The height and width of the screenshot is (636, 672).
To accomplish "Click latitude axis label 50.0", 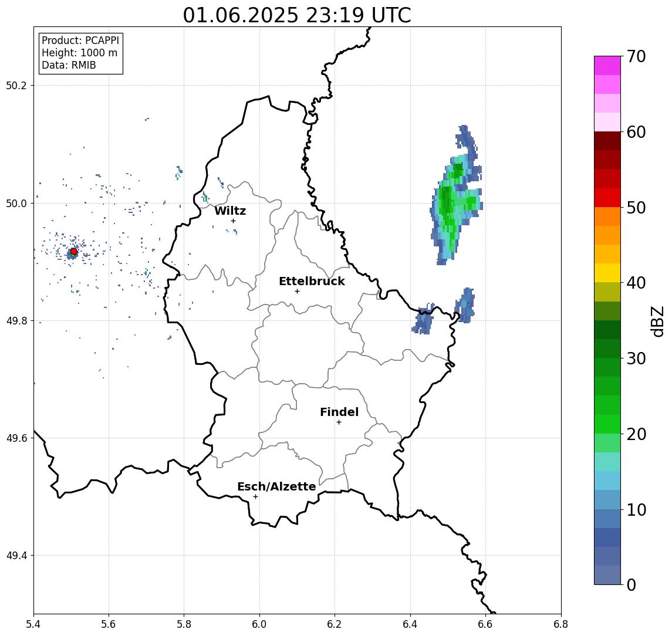I will click(16, 203).
